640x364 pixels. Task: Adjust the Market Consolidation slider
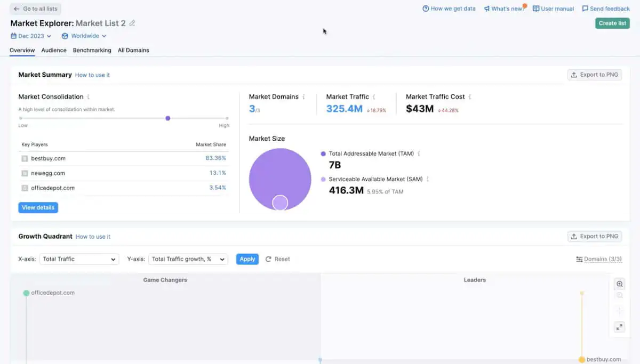click(167, 118)
